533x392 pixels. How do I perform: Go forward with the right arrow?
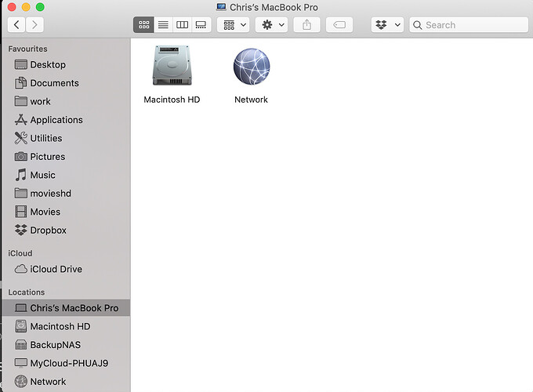35,25
